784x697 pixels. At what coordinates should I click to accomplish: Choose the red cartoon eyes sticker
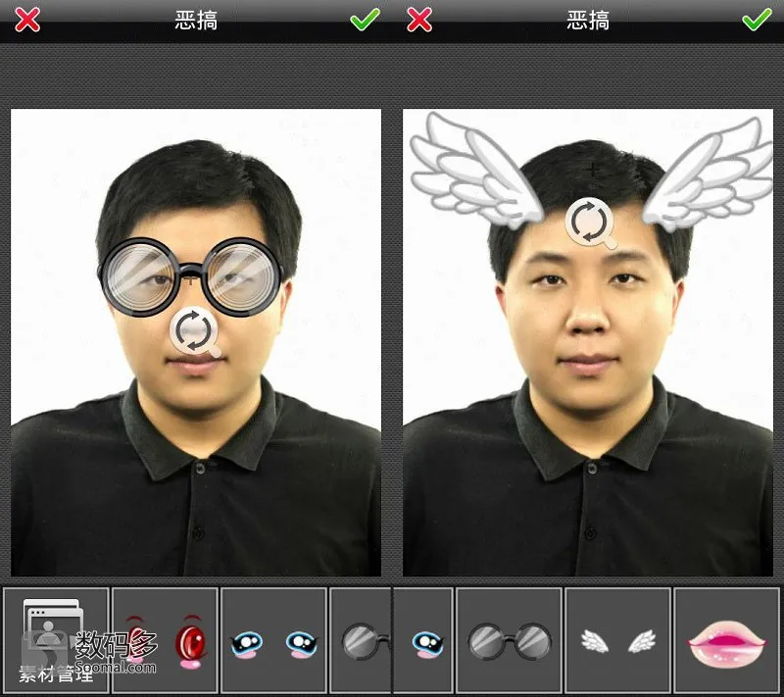pos(165,641)
